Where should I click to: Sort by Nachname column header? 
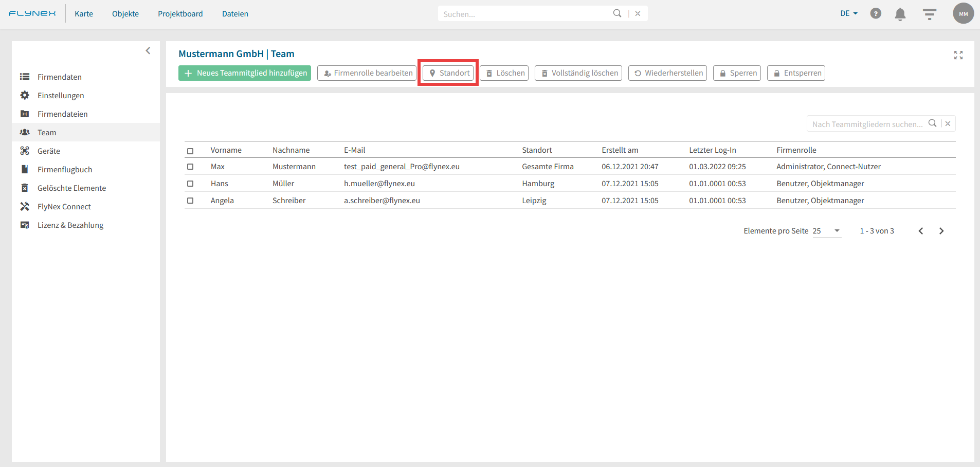(x=291, y=150)
